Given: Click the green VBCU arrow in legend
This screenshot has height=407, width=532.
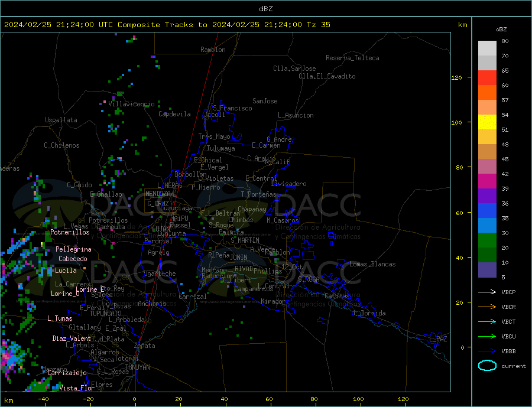Looking at the screenshot, I should pyautogui.click(x=487, y=337).
